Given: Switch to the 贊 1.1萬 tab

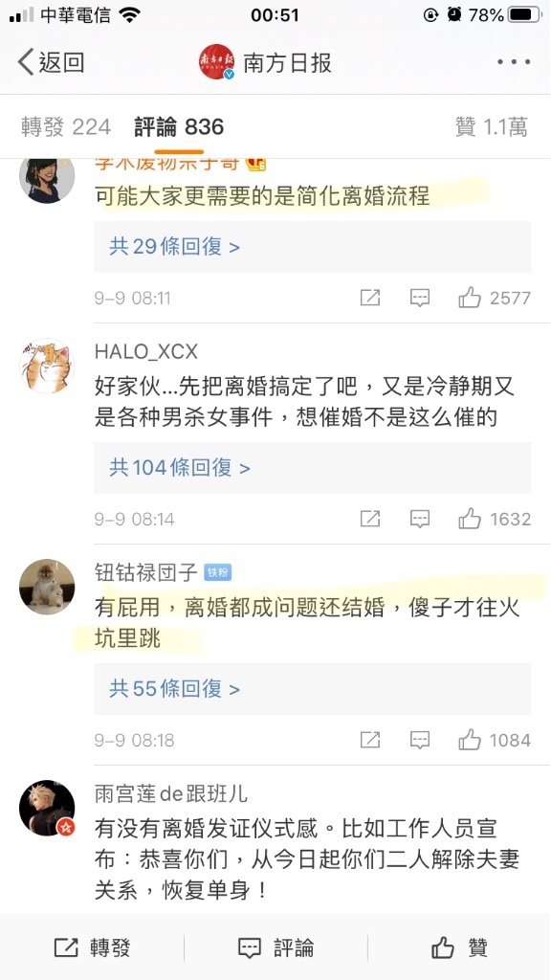Looking at the screenshot, I should pyautogui.click(x=491, y=127).
